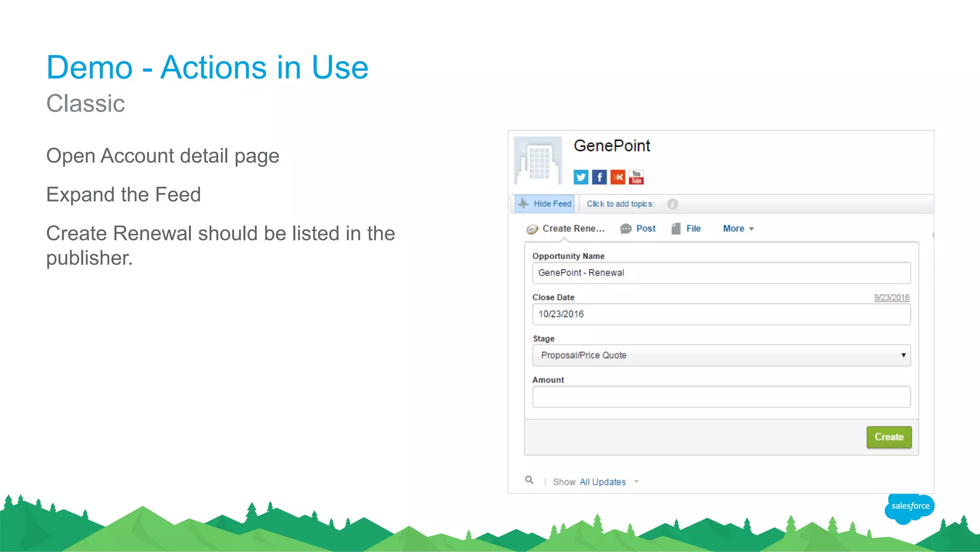Click the File document icon

coord(676,229)
